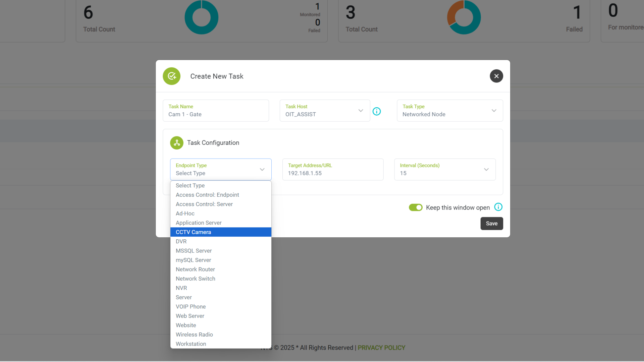Close the Create New Task dialog
Image resolution: width=644 pixels, height=362 pixels.
click(x=496, y=76)
